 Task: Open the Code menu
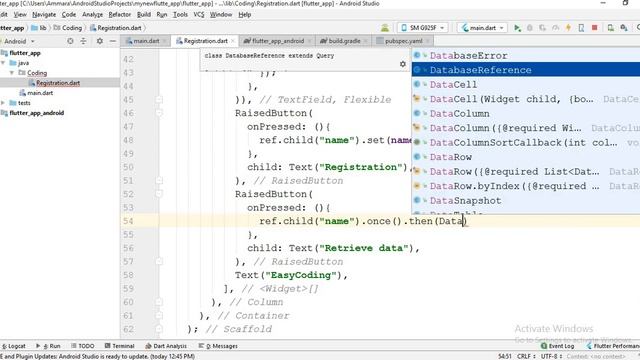pos(69,15)
